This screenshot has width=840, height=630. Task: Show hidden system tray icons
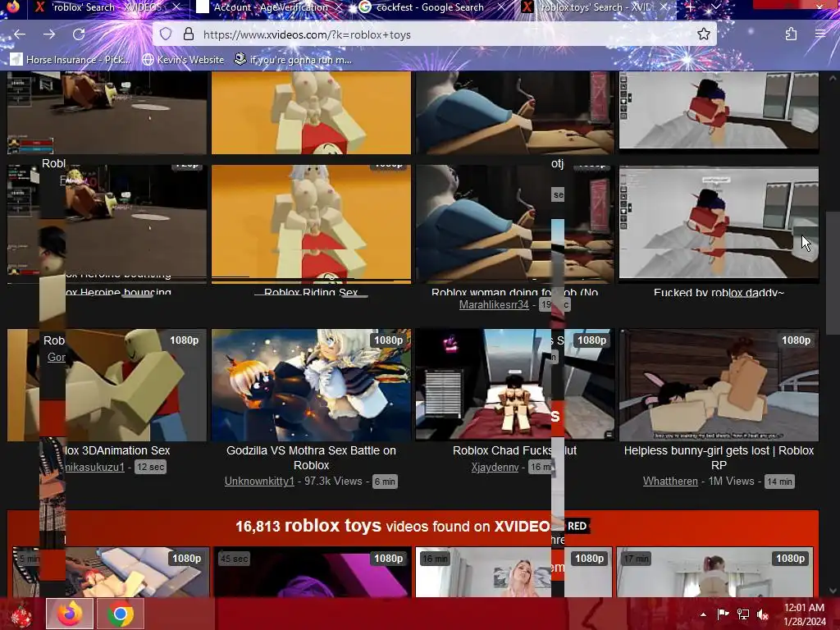pos(703,614)
